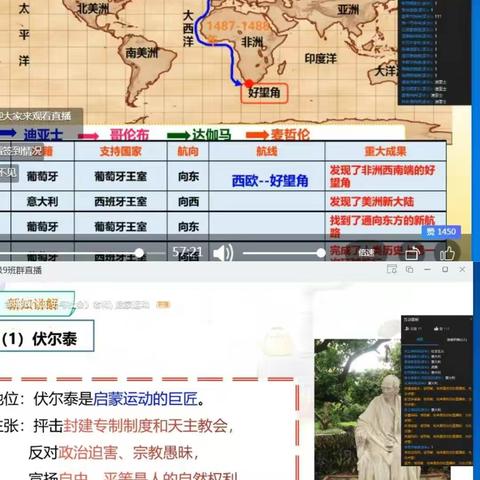Viewport: 480px width, 480px height.
Task: Click the 南美洲 label on the map
Action: coord(142,52)
